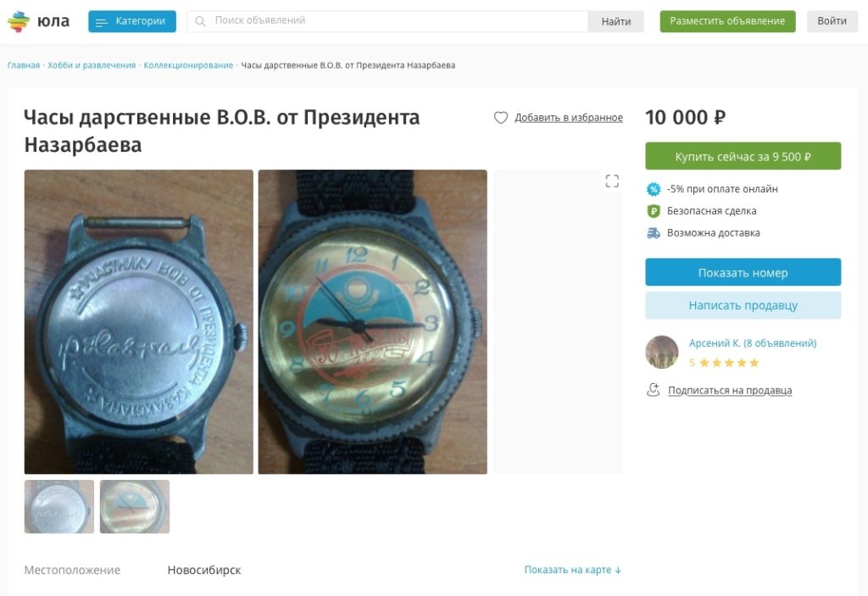Open seller Арсений К. avatar
The width and height of the screenshot is (868, 596).
point(661,353)
